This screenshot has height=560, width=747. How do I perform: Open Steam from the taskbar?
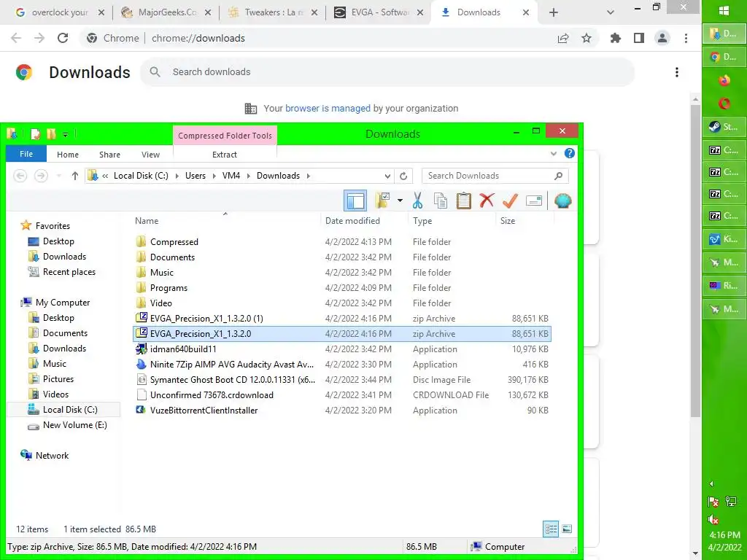coord(724,127)
